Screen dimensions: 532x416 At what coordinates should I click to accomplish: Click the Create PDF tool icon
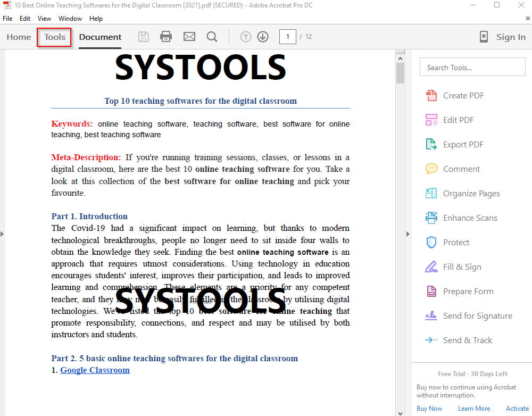click(x=431, y=96)
